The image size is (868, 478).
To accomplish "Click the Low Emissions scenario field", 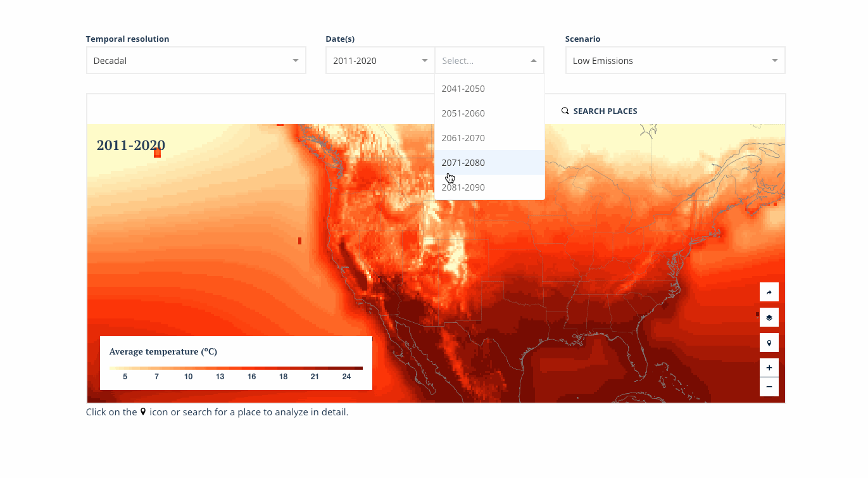I will 674,60.
